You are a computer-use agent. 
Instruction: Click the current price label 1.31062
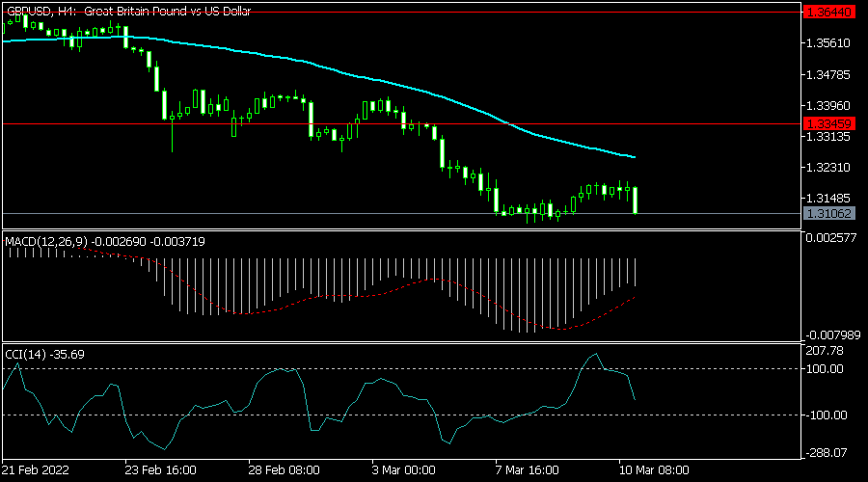828,214
